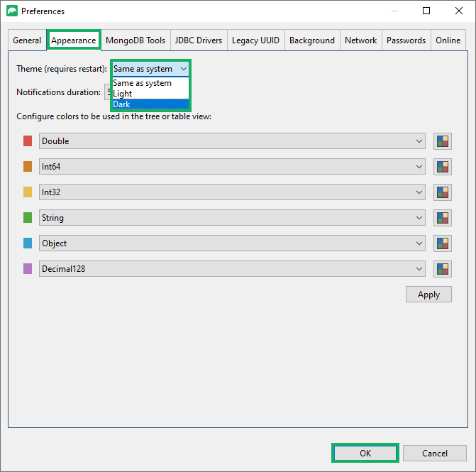Click the purple Decimal128 color swatch
Screen dimensions: 476x472
click(x=28, y=269)
